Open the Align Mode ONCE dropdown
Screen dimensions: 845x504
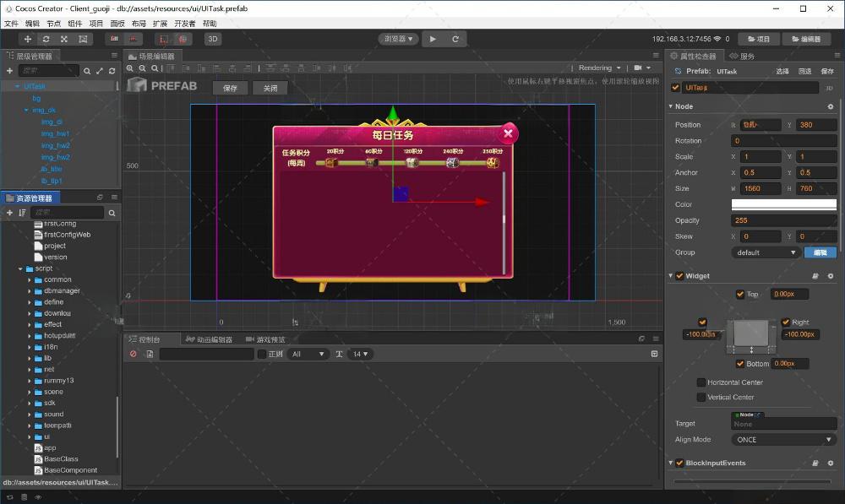783,440
